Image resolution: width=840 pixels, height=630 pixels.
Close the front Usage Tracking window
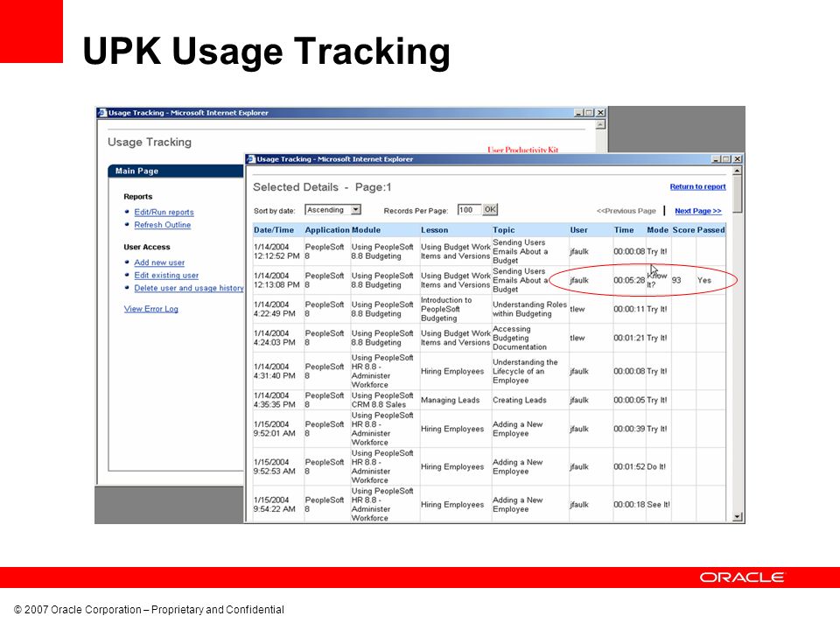click(x=737, y=159)
